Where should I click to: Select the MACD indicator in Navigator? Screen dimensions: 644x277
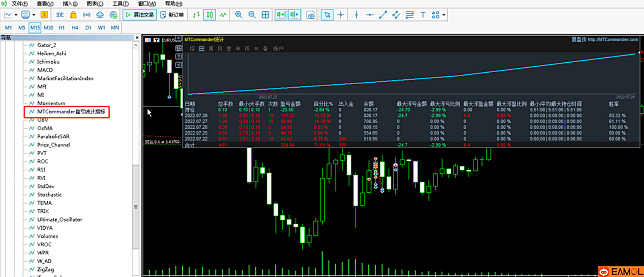[45, 70]
